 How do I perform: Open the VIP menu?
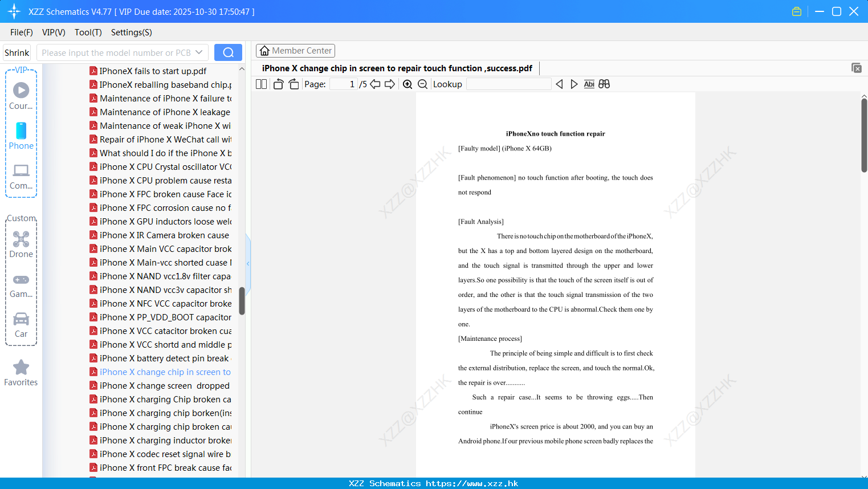pyautogui.click(x=54, y=32)
